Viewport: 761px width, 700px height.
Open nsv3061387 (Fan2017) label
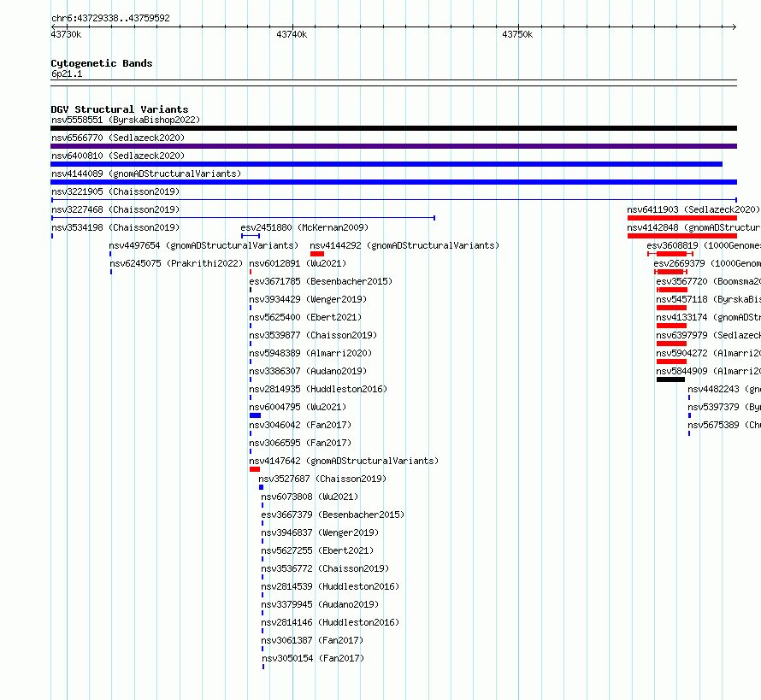312,640
